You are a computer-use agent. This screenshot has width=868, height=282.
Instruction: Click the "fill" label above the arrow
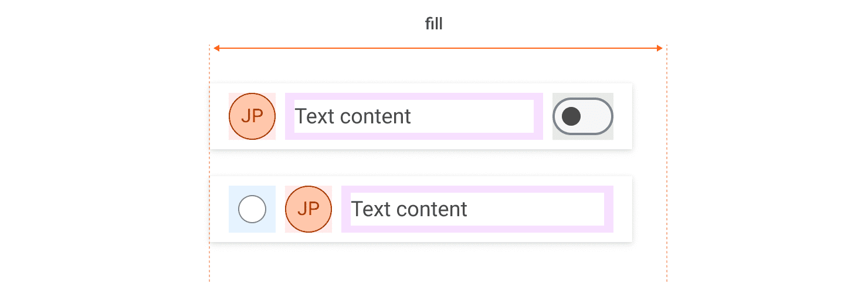(x=434, y=24)
